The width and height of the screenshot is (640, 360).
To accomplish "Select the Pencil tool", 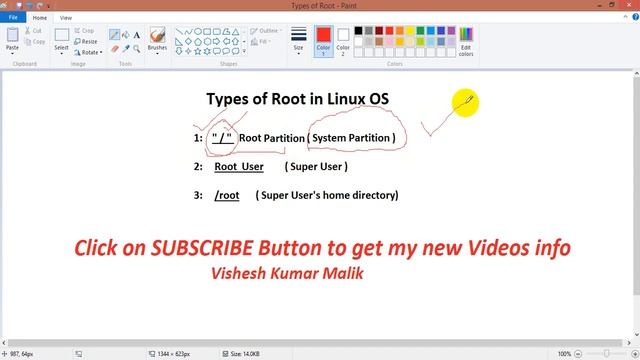I will click(x=114, y=35).
